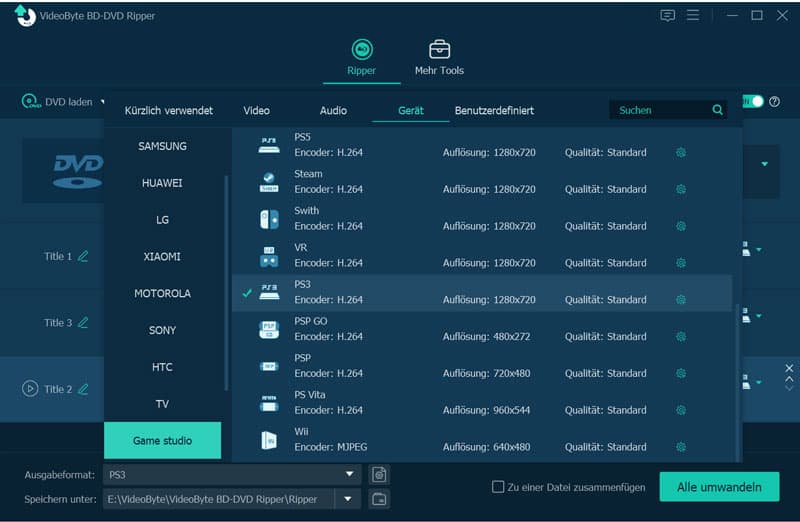Expand Title 1 output format dropdown
This screenshot has width=800, height=522.
(x=759, y=250)
